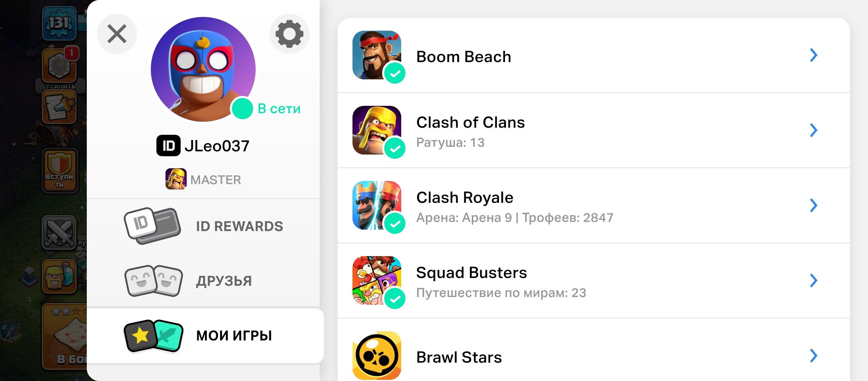This screenshot has height=381, width=868.
Task: Click the Clash Royale connected checkmark badge
Action: pos(395,223)
